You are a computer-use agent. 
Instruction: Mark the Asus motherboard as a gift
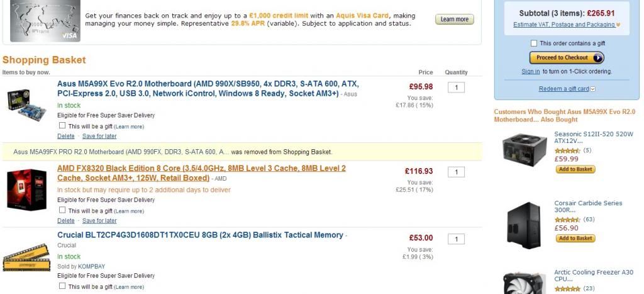(62, 126)
